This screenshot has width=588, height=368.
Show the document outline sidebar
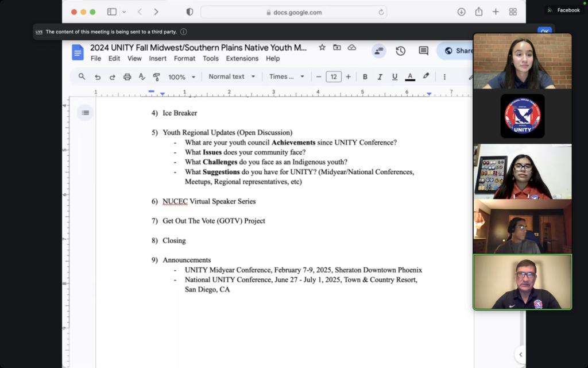[x=86, y=113]
